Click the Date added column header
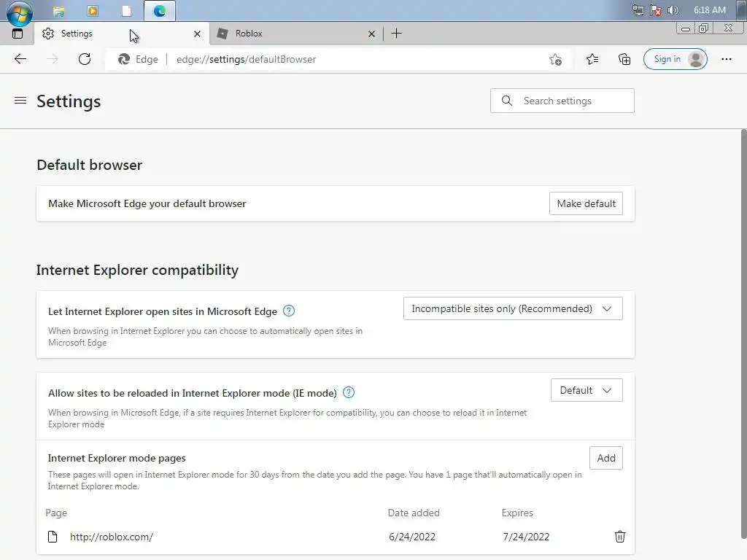The image size is (747, 560). (x=414, y=513)
